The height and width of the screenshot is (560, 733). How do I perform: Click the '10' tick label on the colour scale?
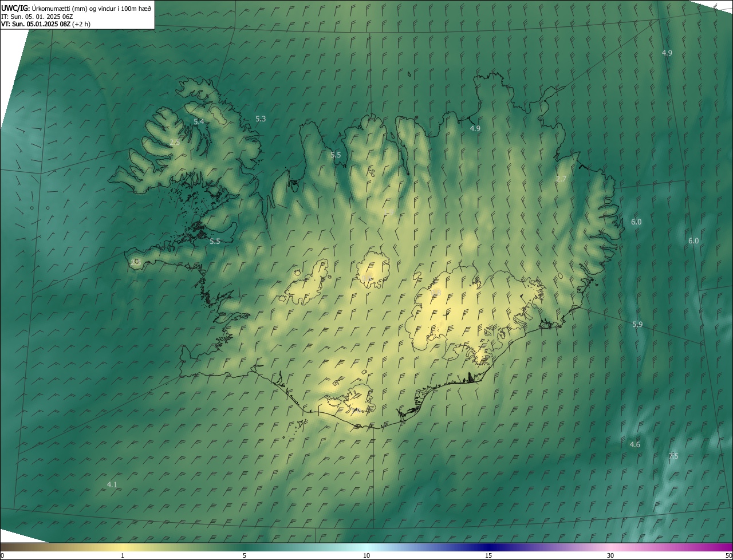point(366,555)
